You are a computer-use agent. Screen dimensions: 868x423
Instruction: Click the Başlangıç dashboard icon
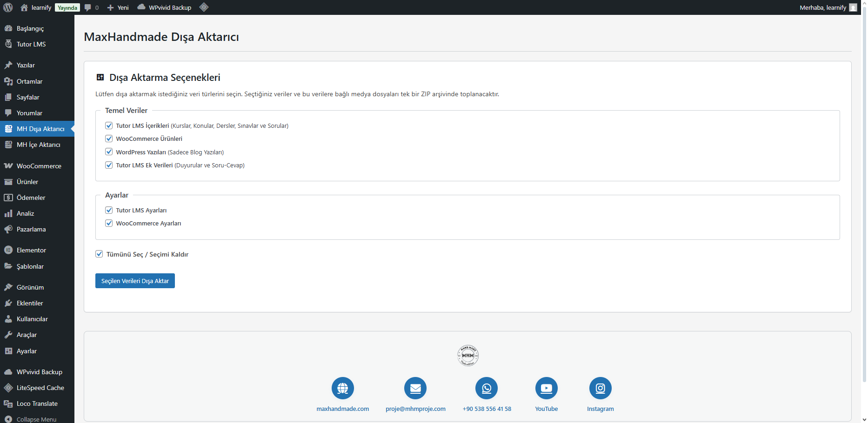tap(8, 28)
